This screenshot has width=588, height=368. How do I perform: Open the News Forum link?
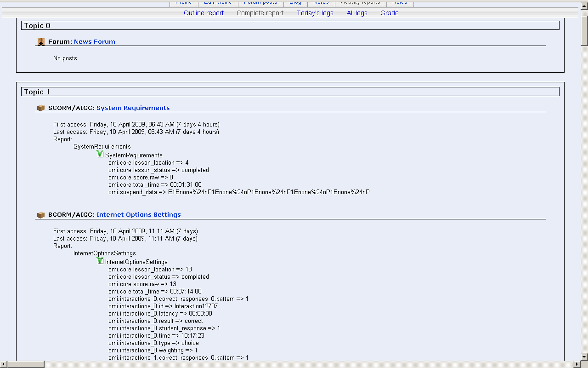click(x=95, y=41)
